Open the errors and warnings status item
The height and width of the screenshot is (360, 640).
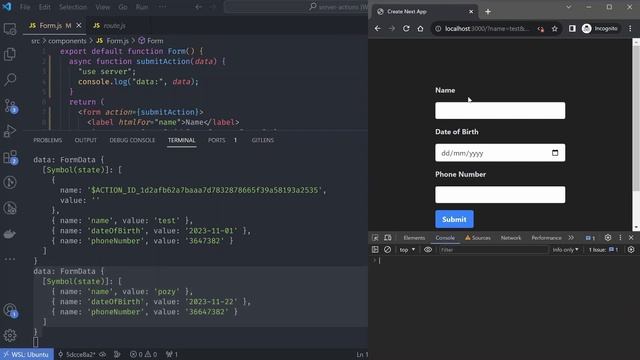143,354
